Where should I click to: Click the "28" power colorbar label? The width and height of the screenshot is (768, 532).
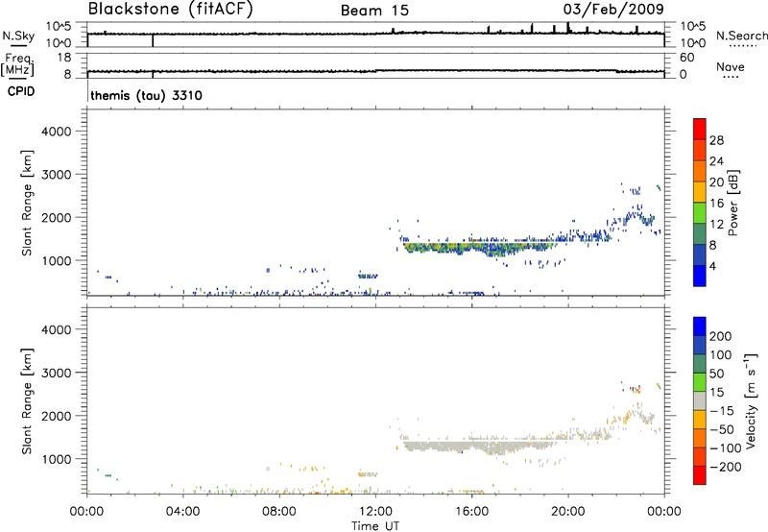[716, 140]
